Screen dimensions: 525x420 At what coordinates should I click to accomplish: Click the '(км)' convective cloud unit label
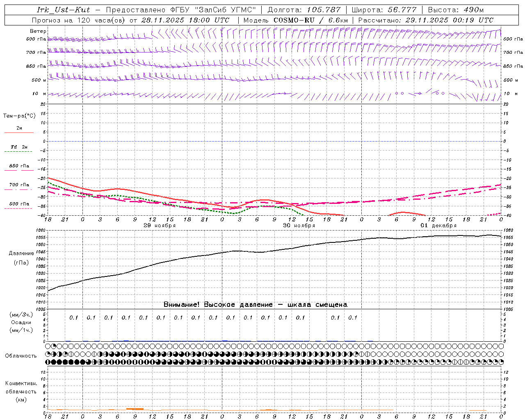(x=21, y=399)
